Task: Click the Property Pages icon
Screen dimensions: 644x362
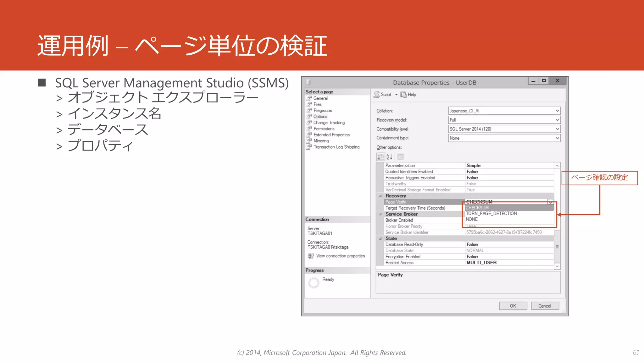Action: click(400, 156)
